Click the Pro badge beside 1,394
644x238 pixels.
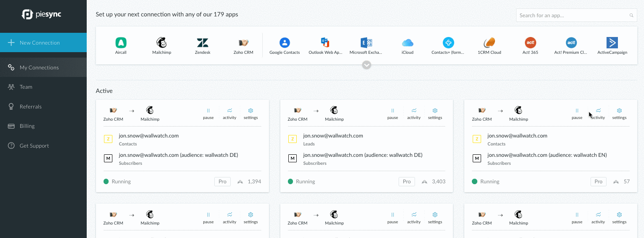222,182
